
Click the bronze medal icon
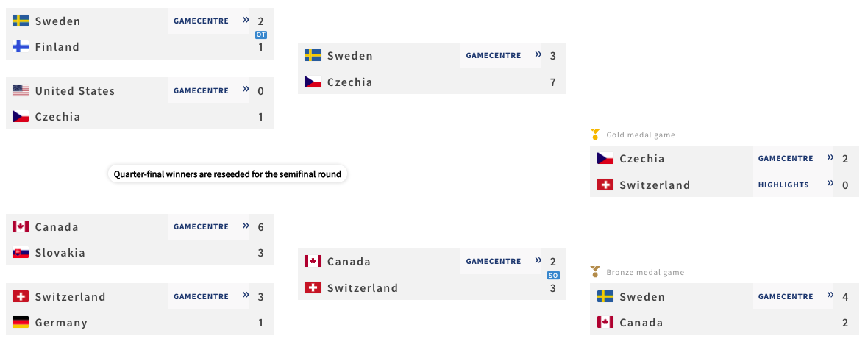595,272
